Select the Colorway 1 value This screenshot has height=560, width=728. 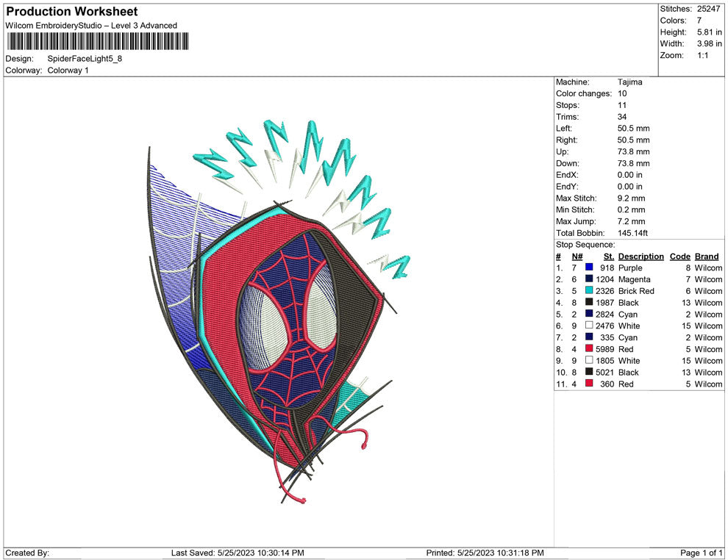[x=68, y=71]
